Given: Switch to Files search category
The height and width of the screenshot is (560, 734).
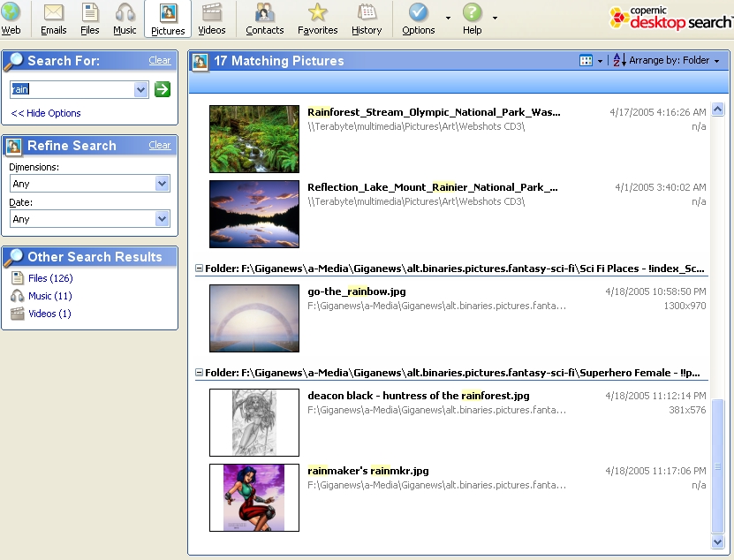Looking at the screenshot, I should tap(89, 19).
